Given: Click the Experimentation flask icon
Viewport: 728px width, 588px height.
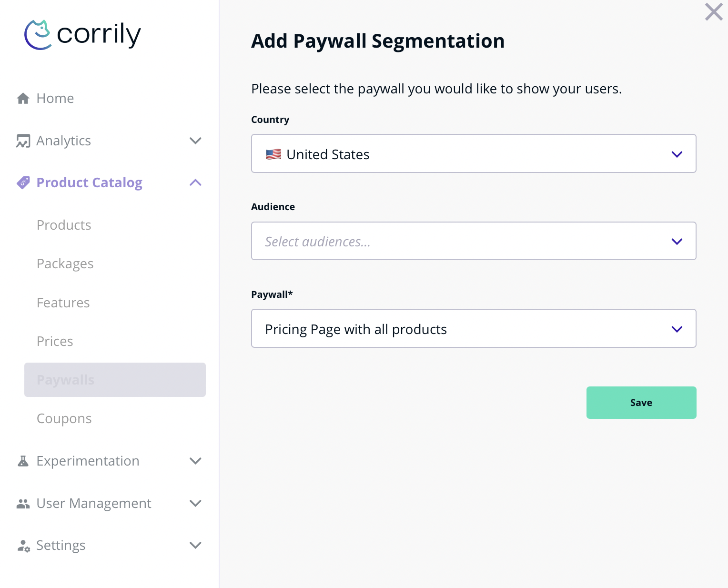Looking at the screenshot, I should coord(23,461).
